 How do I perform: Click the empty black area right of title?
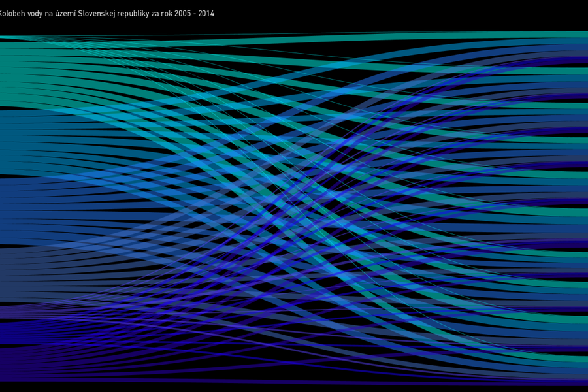click(x=392, y=13)
